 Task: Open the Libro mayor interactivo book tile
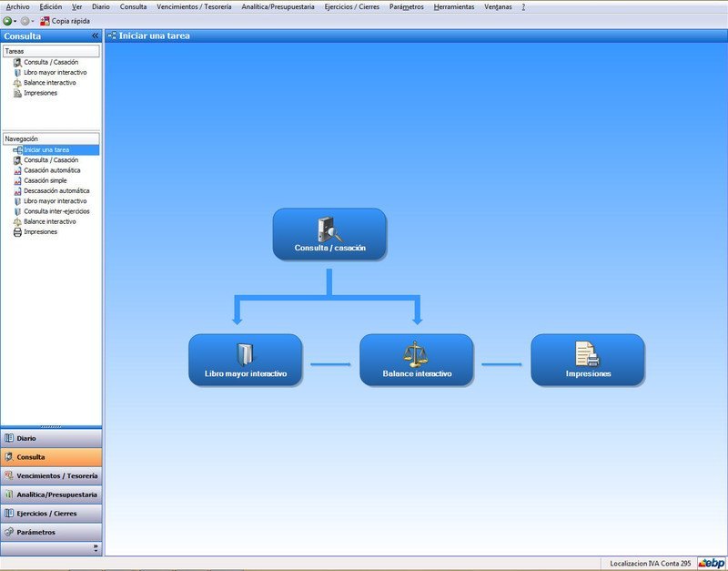point(245,360)
